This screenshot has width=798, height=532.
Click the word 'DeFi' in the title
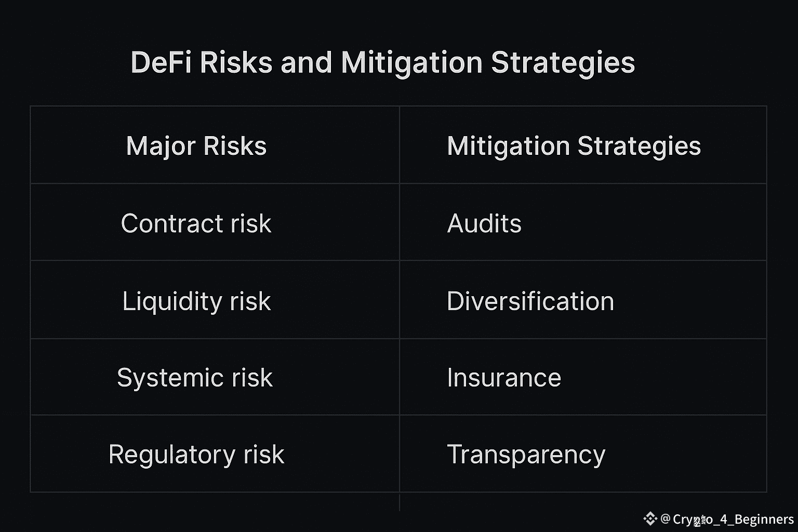coord(162,62)
